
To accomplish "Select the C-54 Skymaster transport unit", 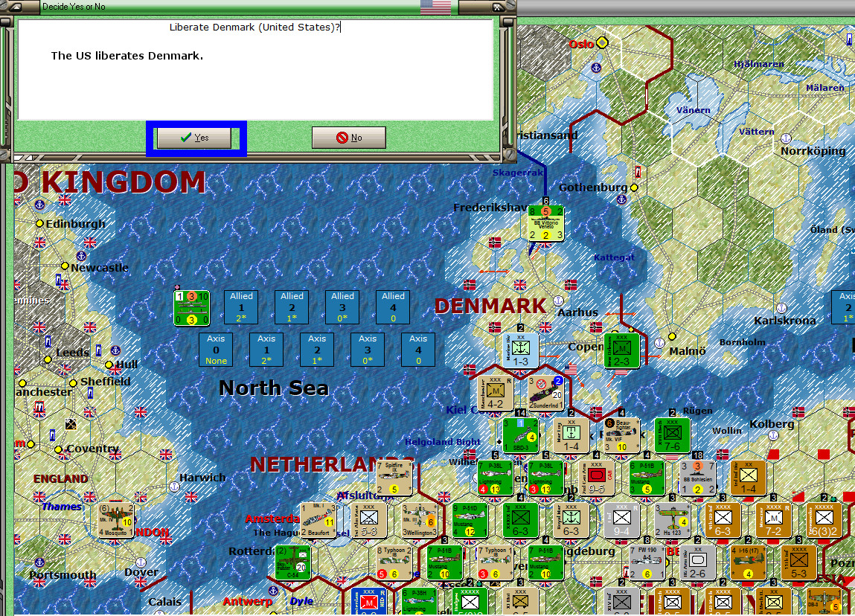I will 293,562.
